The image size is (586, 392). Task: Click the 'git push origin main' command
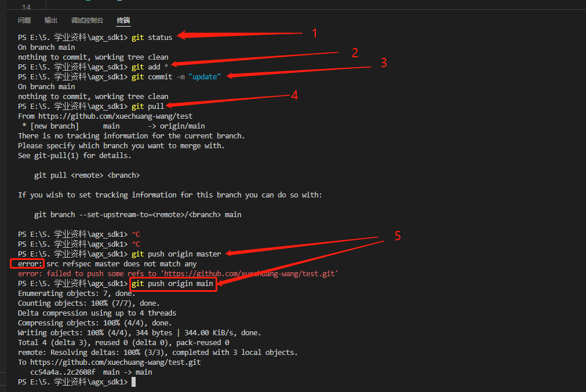coord(172,283)
